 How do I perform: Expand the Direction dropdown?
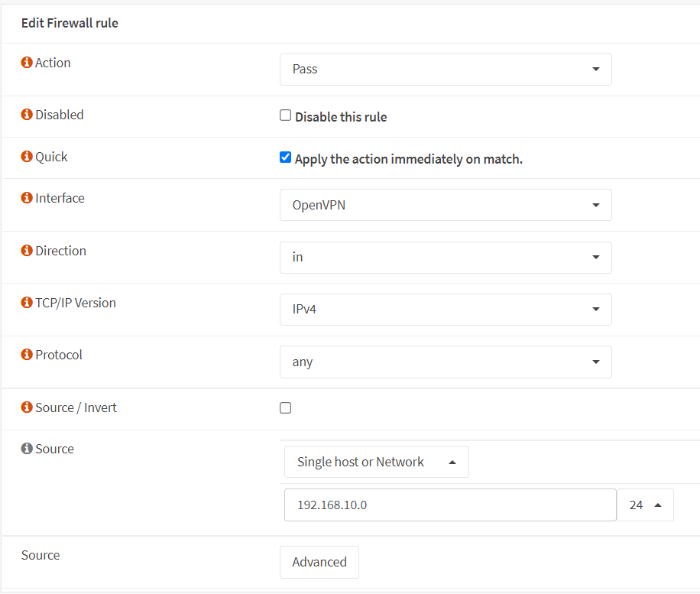(446, 258)
